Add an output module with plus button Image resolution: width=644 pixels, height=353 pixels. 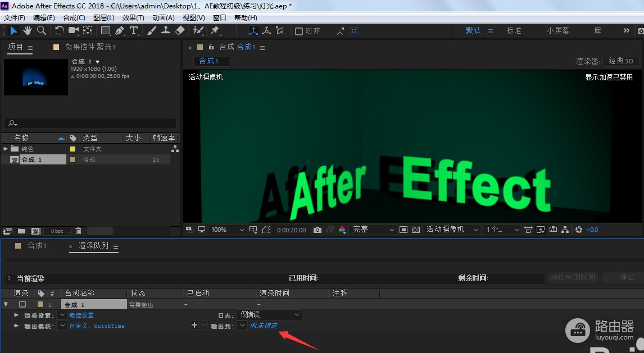194,325
